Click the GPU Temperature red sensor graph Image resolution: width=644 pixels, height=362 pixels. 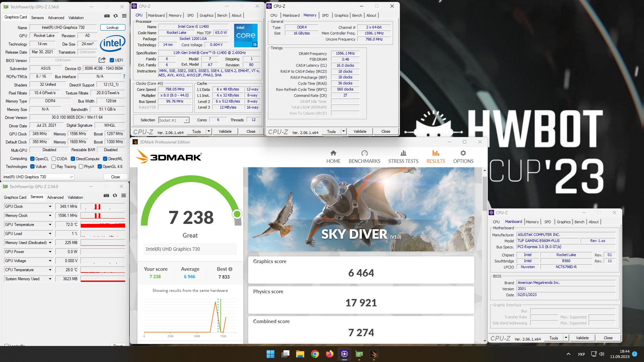pos(103,225)
